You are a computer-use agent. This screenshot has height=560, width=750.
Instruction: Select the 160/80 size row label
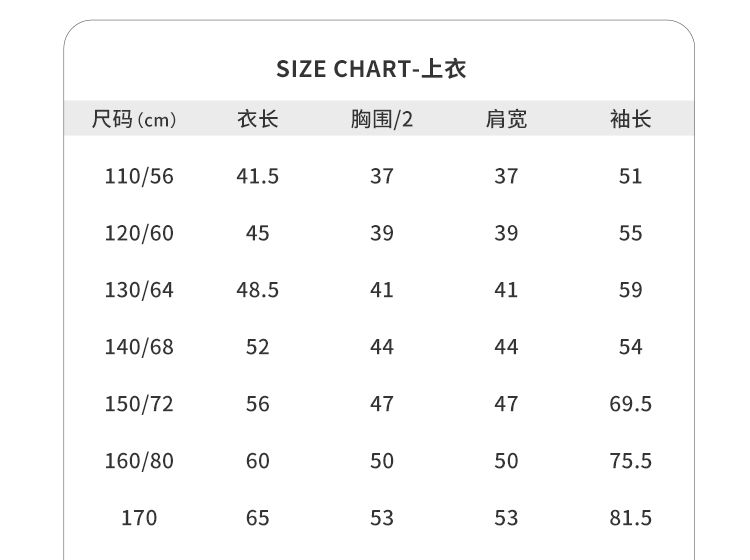pos(139,462)
